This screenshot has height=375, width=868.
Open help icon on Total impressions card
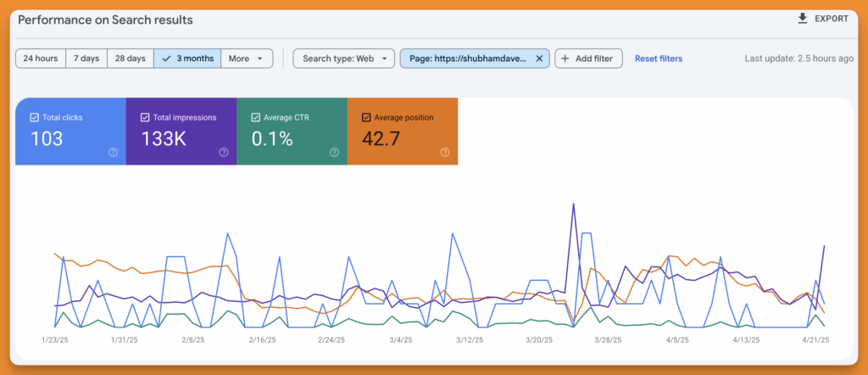pos(224,153)
